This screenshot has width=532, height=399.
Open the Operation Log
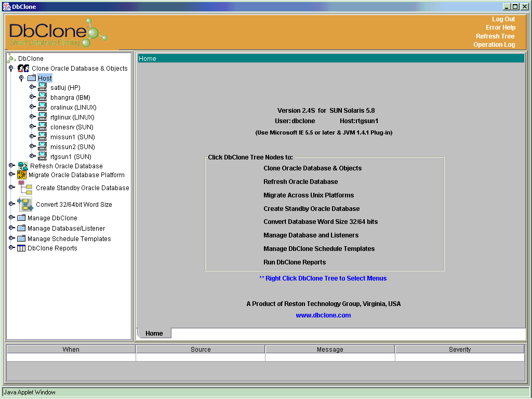pyautogui.click(x=495, y=45)
